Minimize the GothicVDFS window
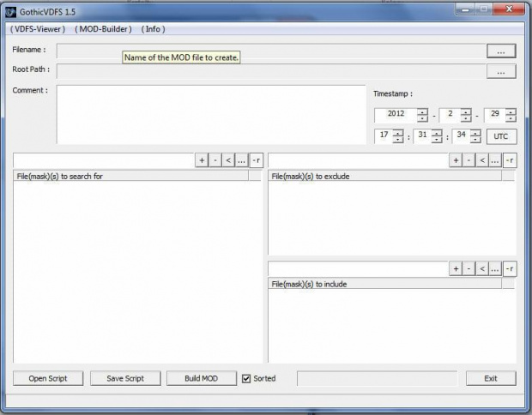 click(465, 9)
